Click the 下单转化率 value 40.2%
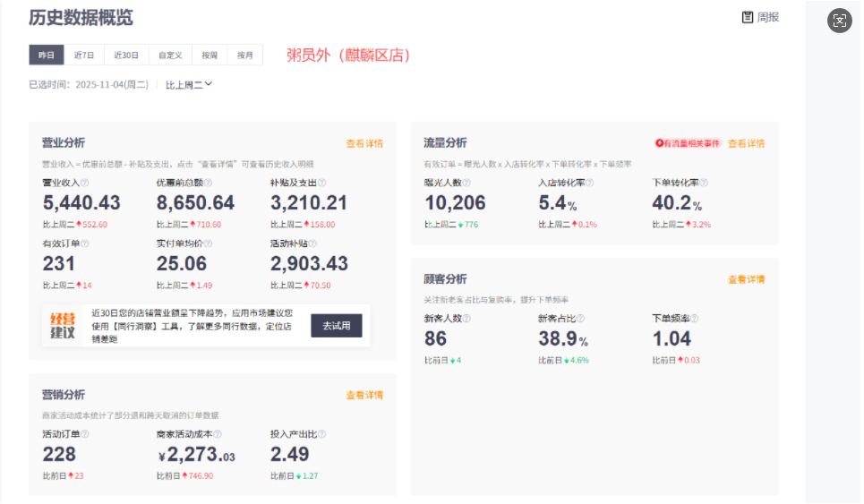864x504 pixels. pyautogui.click(x=677, y=203)
